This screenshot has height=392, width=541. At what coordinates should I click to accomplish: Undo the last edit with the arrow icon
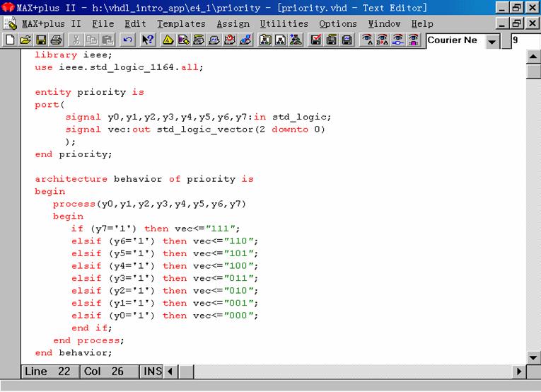(x=128, y=40)
